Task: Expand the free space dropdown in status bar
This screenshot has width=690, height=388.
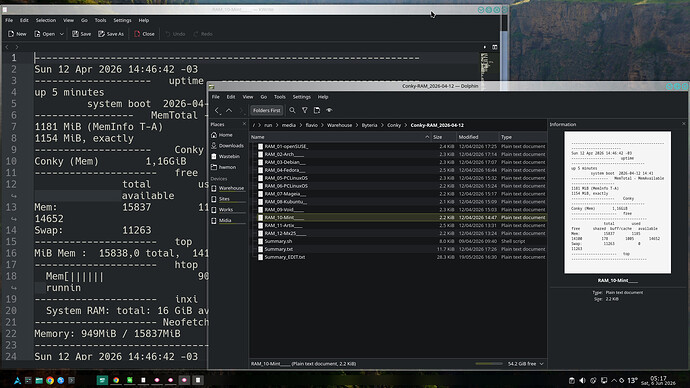Action: [x=542, y=364]
